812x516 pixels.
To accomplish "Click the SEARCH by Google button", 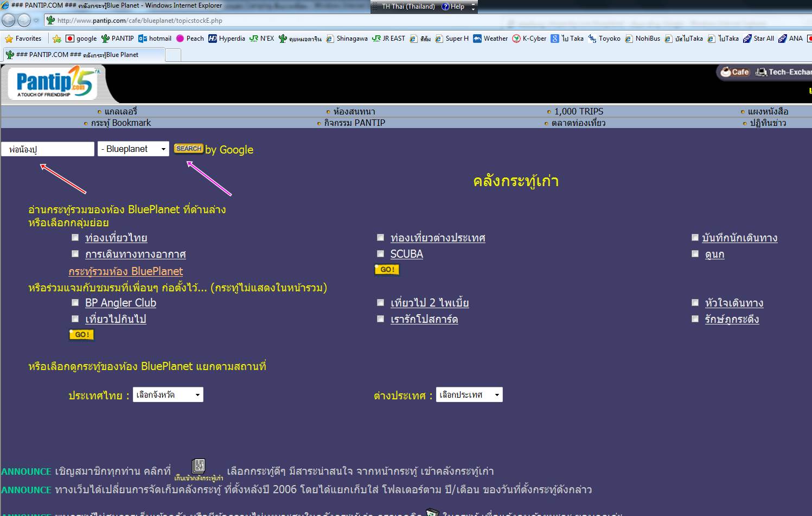I will click(x=189, y=148).
